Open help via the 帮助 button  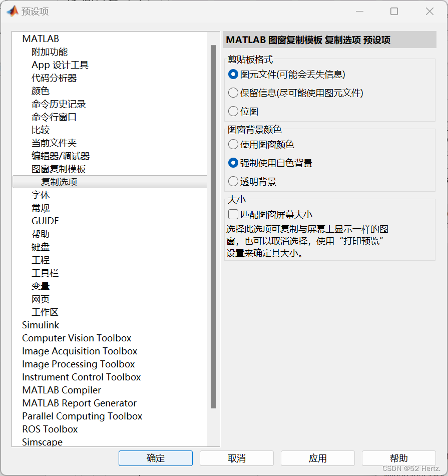[x=398, y=458]
